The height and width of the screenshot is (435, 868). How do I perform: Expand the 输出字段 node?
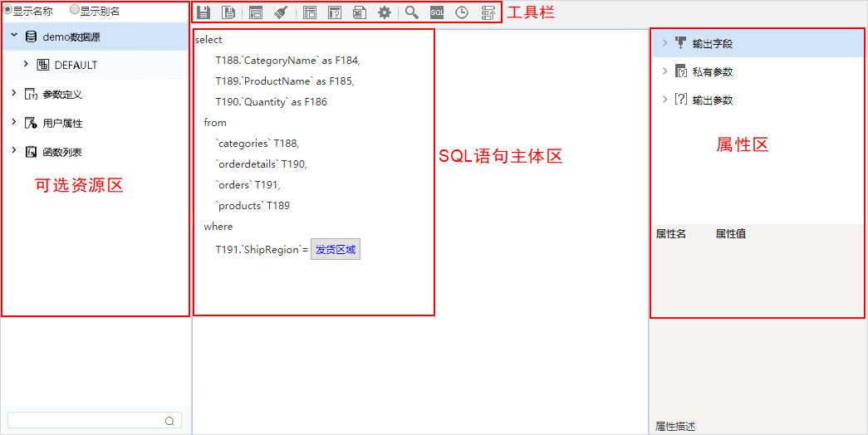(x=664, y=42)
